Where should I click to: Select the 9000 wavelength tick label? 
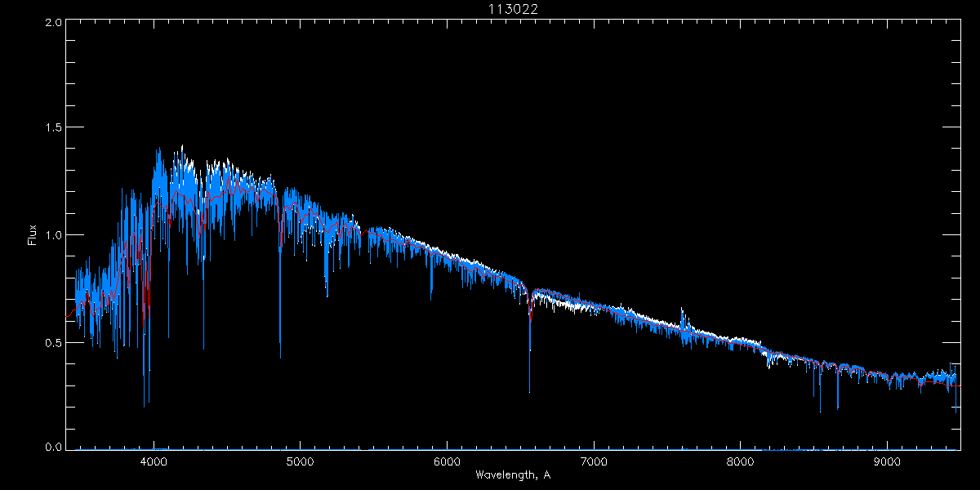coord(888,461)
